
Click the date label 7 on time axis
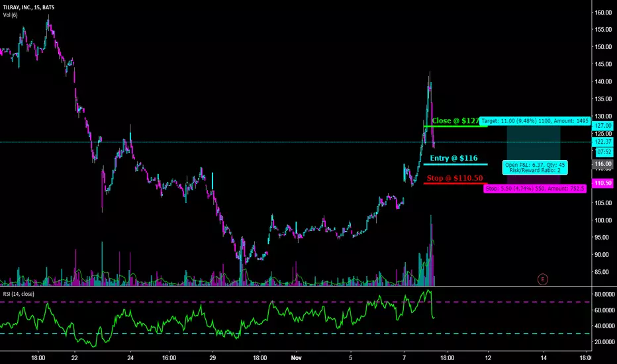click(404, 357)
